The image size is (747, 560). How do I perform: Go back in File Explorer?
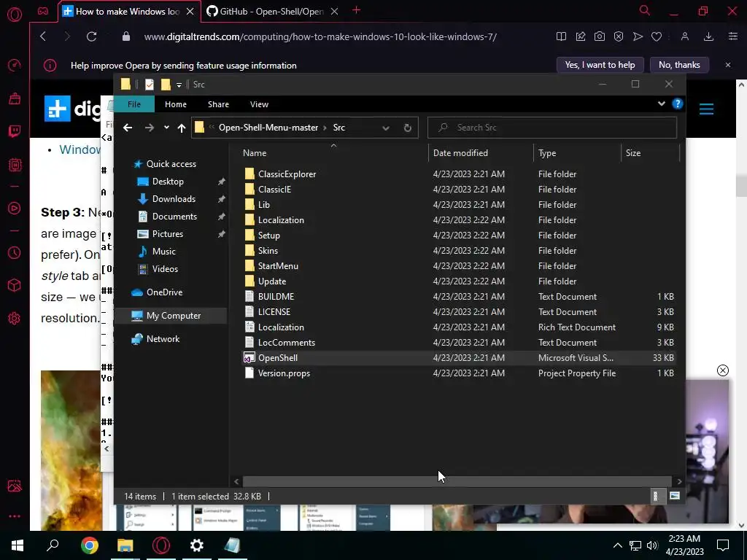127,128
